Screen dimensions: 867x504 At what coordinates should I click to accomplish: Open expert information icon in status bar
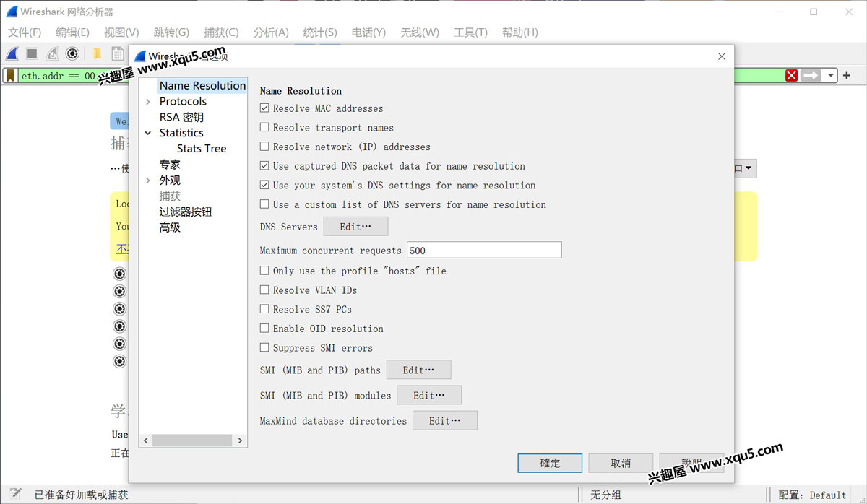coord(15,495)
